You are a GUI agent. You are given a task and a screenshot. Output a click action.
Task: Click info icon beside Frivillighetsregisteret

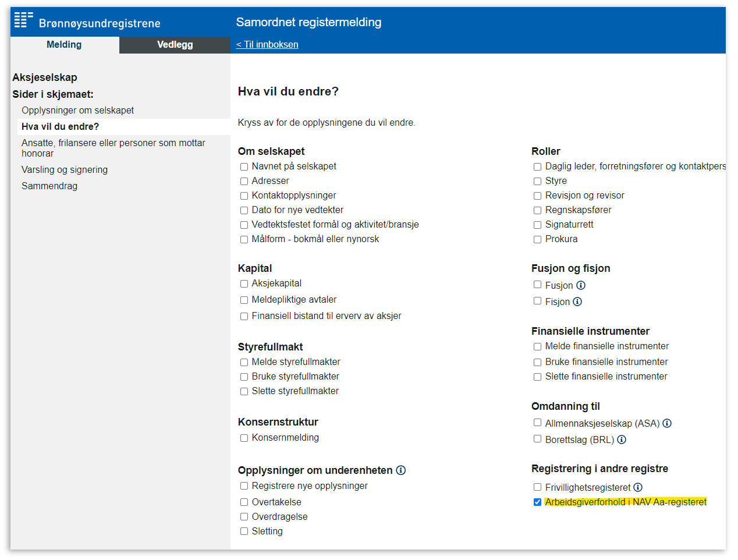(638, 487)
